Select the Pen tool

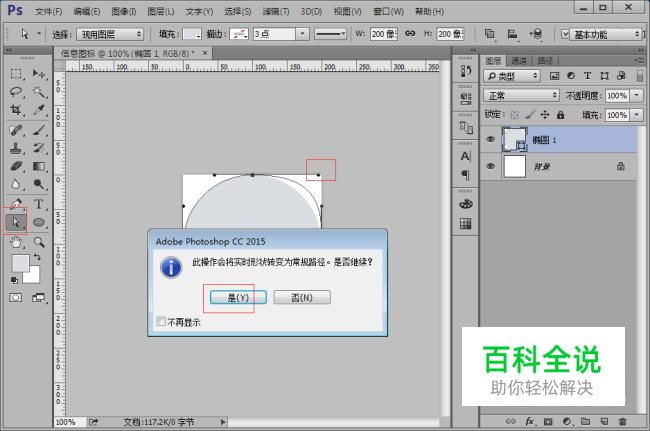tap(16, 204)
